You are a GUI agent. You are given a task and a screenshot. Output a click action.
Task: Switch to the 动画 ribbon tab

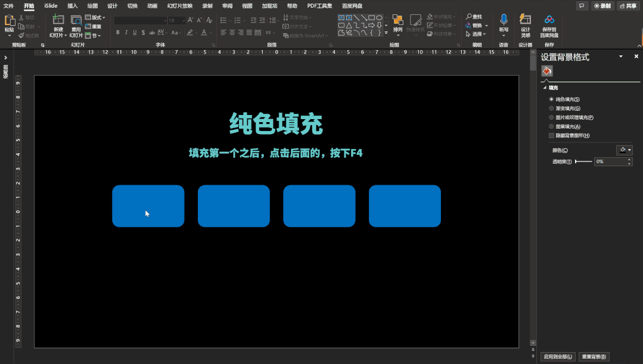152,6
